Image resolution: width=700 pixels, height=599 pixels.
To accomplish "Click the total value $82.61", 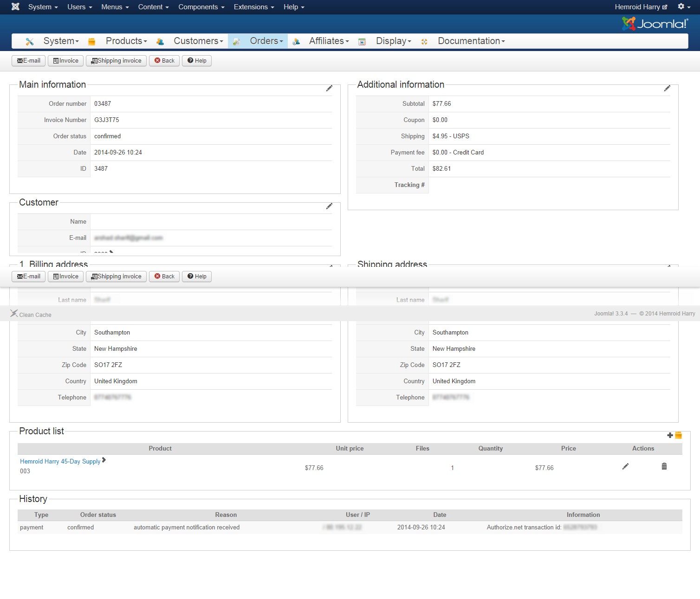I will click(441, 169).
